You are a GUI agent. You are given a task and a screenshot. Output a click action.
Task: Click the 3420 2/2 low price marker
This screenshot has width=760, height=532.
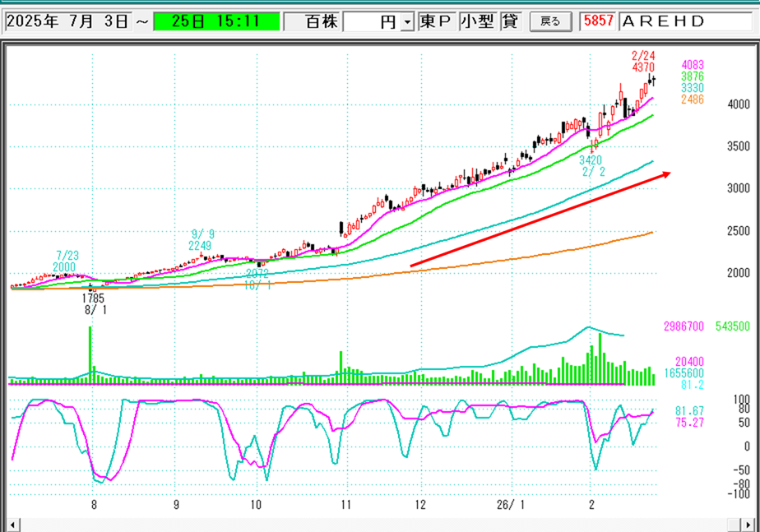point(591,165)
